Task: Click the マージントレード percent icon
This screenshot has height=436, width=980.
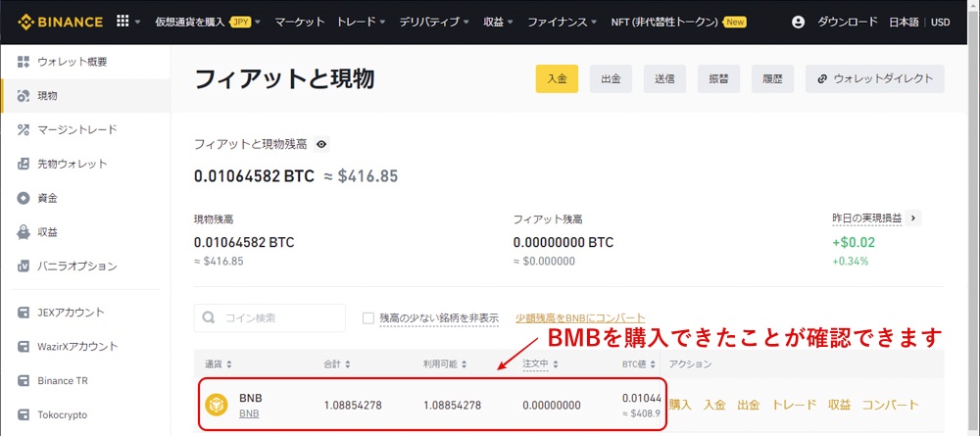Action: [24, 130]
